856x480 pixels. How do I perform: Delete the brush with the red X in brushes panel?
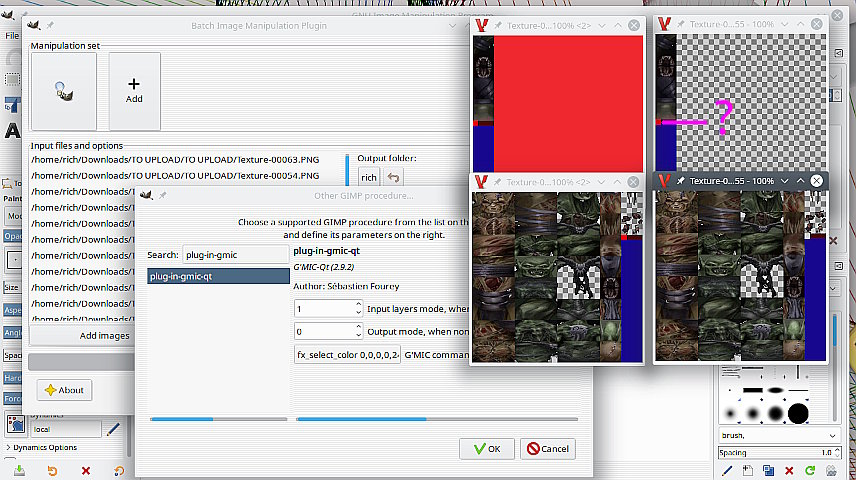click(x=789, y=470)
